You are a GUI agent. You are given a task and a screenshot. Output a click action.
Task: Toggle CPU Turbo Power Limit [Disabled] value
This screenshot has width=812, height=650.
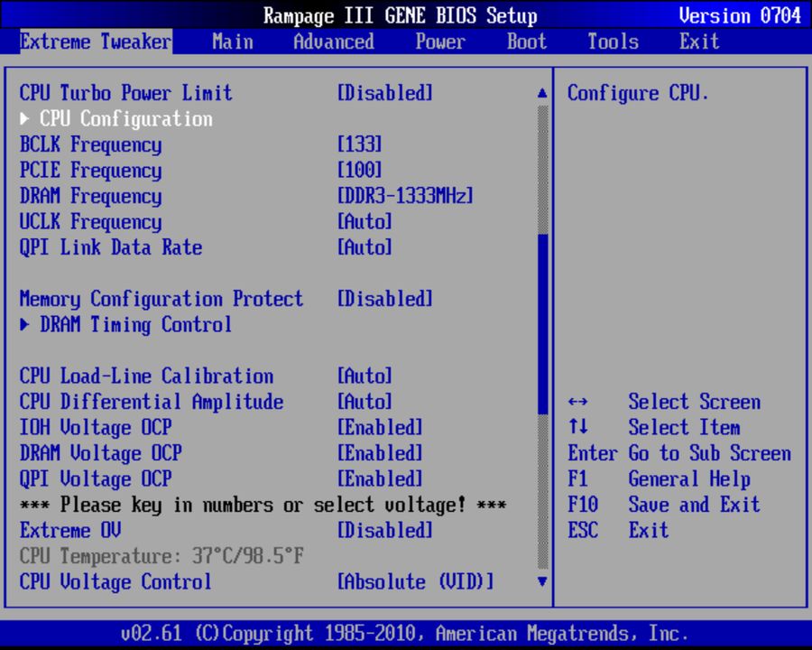pos(384,93)
